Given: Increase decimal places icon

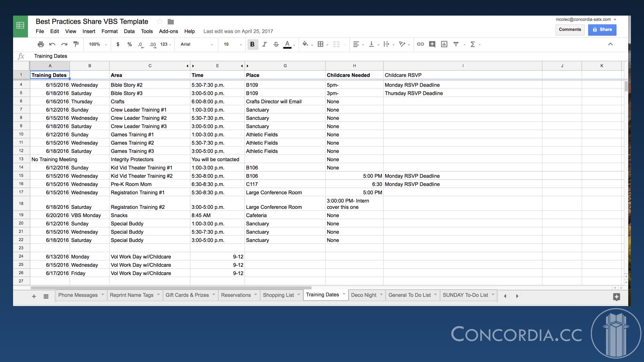Looking at the screenshot, I should click(x=153, y=45).
